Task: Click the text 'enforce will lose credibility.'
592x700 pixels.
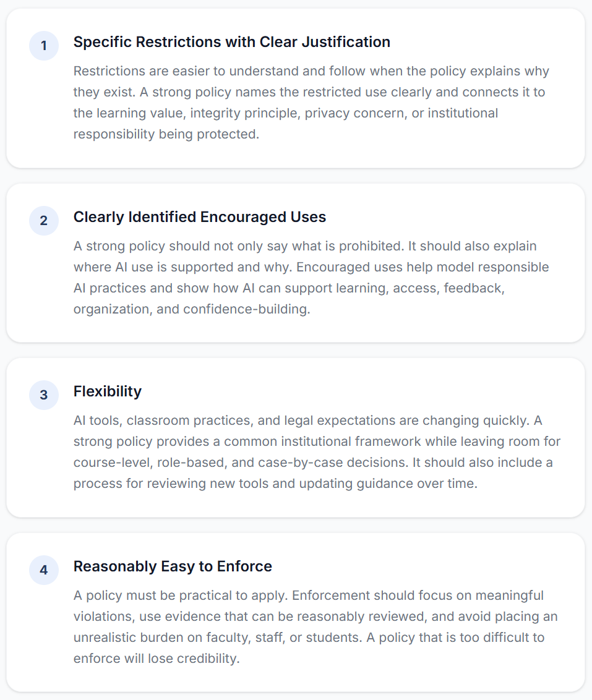Action: tap(157, 659)
